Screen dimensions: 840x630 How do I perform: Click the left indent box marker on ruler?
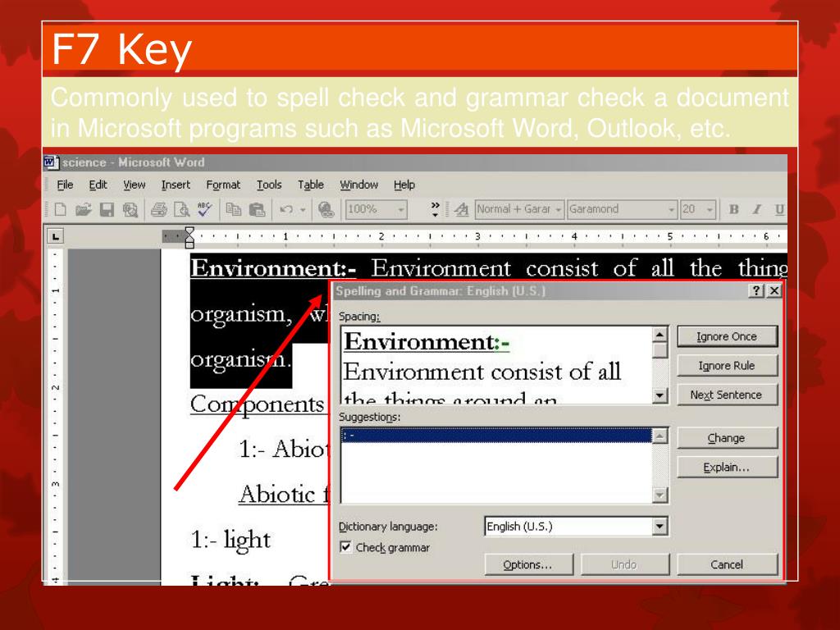pyautogui.click(x=189, y=244)
